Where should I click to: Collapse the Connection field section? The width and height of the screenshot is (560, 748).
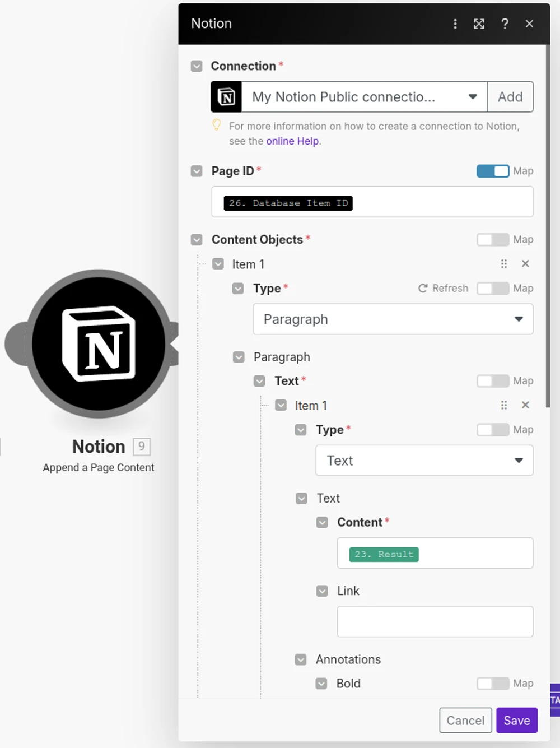click(197, 66)
